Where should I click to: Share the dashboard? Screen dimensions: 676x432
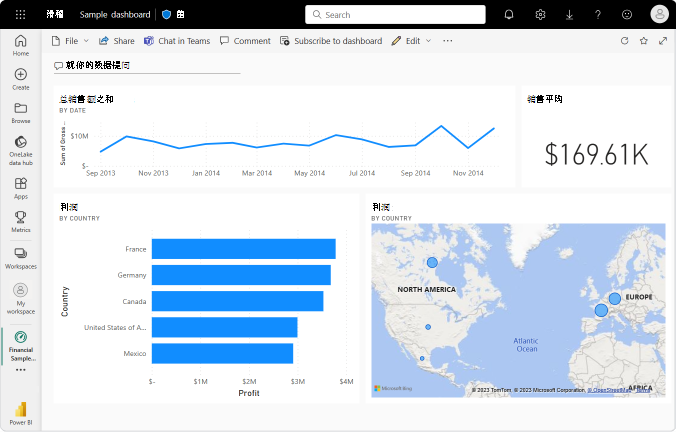point(117,41)
